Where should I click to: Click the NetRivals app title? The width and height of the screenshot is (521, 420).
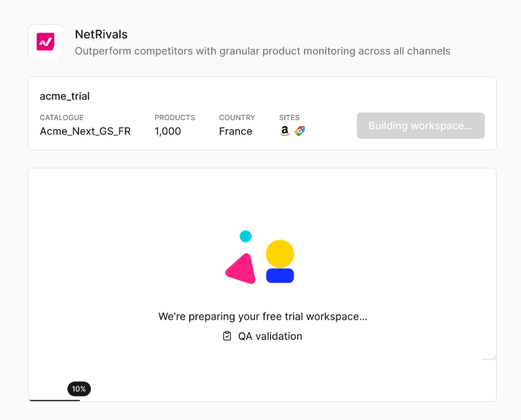click(101, 34)
